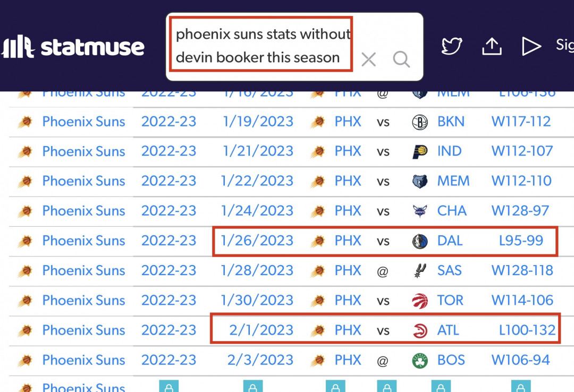
Task: Clear the search with the X icon
Action: pyautogui.click(x=368, y=59)
